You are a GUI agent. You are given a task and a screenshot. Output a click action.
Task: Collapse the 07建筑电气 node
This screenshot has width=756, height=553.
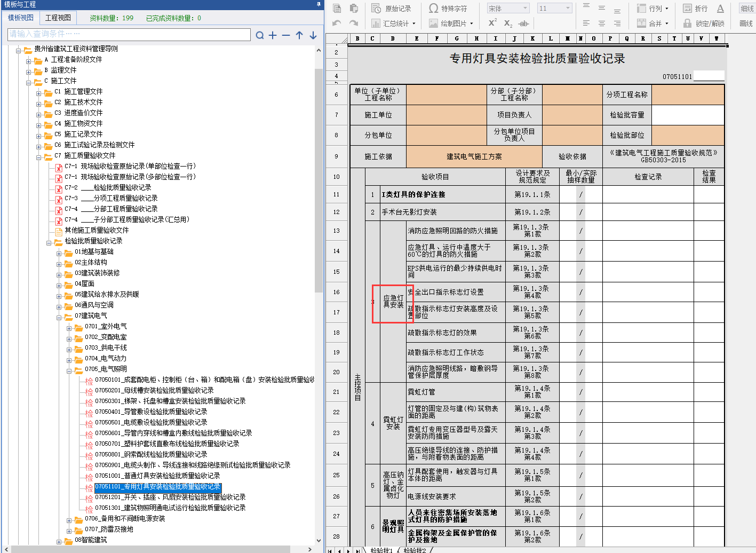pyautogui.click(x=59, y=318)
